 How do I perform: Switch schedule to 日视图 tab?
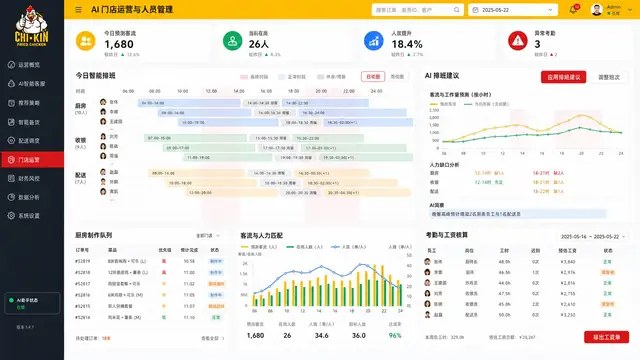(x=373, y=76)
